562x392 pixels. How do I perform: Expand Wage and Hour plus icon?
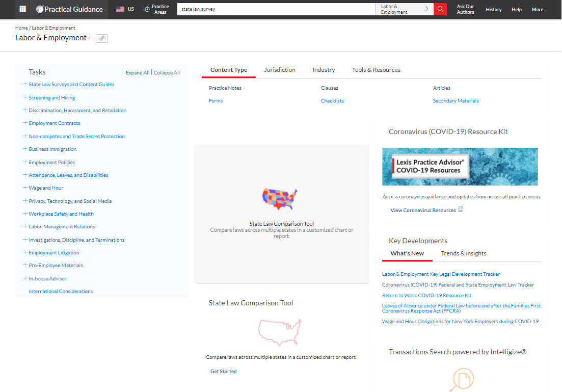click(25, 187)
